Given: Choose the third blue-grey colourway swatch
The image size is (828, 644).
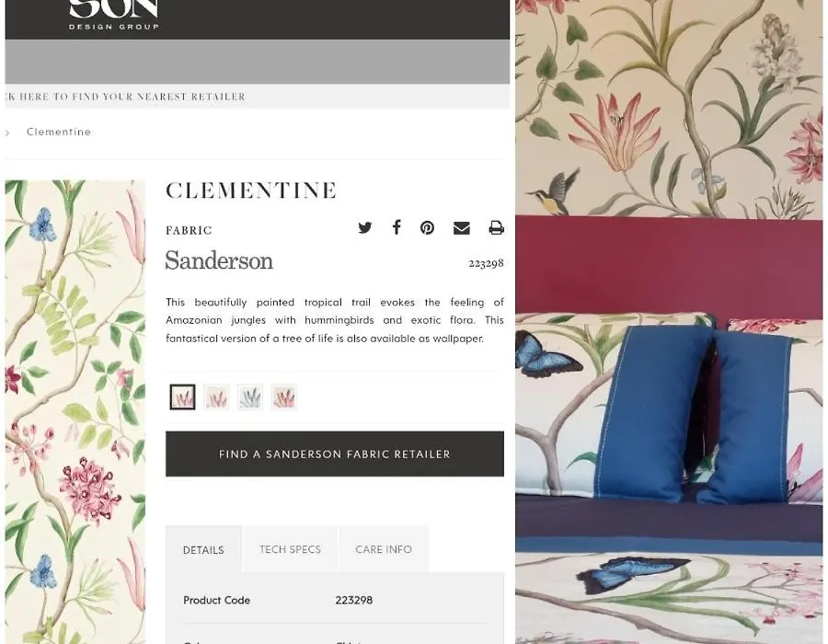Looking at the screenshot, I should (x=250, y=397).
